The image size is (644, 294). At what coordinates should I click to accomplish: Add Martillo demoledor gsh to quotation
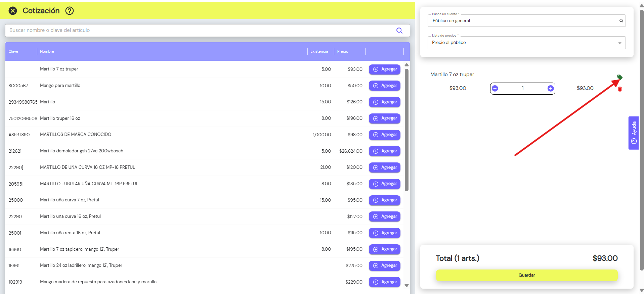coord(385,151)
